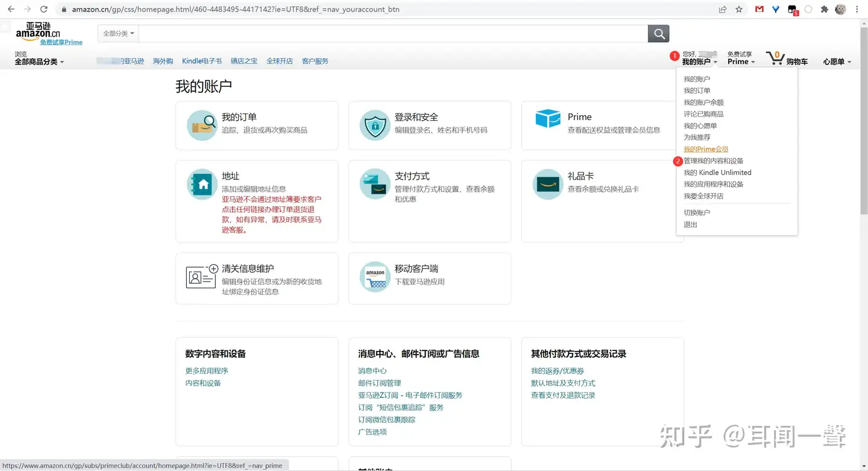Select 我的订单 in the dropdown menu
868x471 pixels.
click(x=697, y=90)
